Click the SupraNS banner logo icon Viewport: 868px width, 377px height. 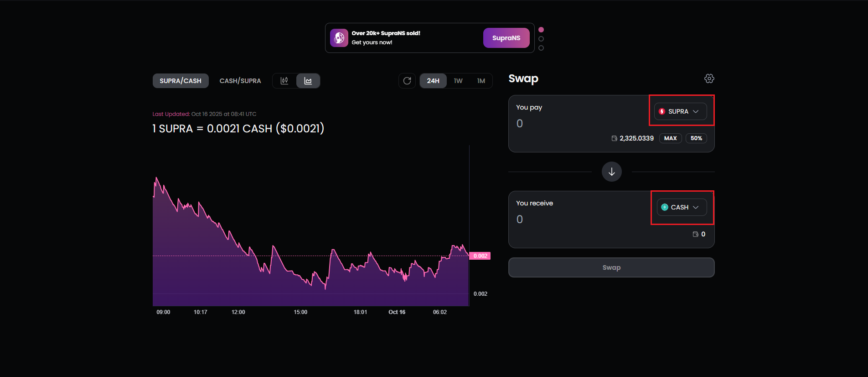pyautogui.click(x=339, y=38)
